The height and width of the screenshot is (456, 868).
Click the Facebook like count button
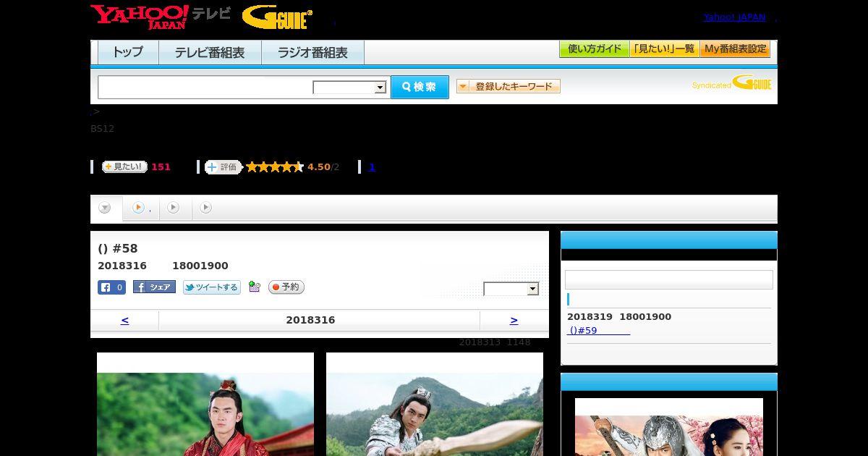[x=112, y=287]
